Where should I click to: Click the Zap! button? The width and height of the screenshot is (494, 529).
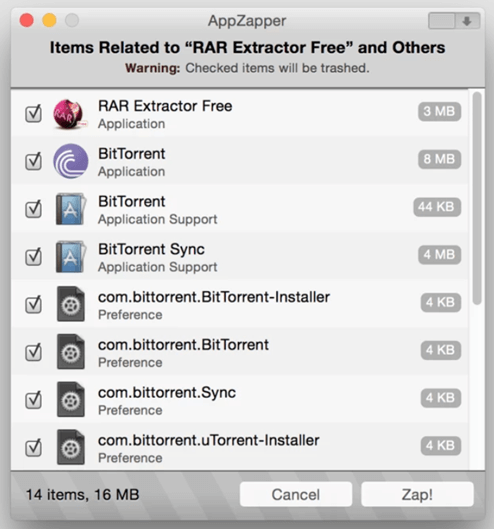417,495
